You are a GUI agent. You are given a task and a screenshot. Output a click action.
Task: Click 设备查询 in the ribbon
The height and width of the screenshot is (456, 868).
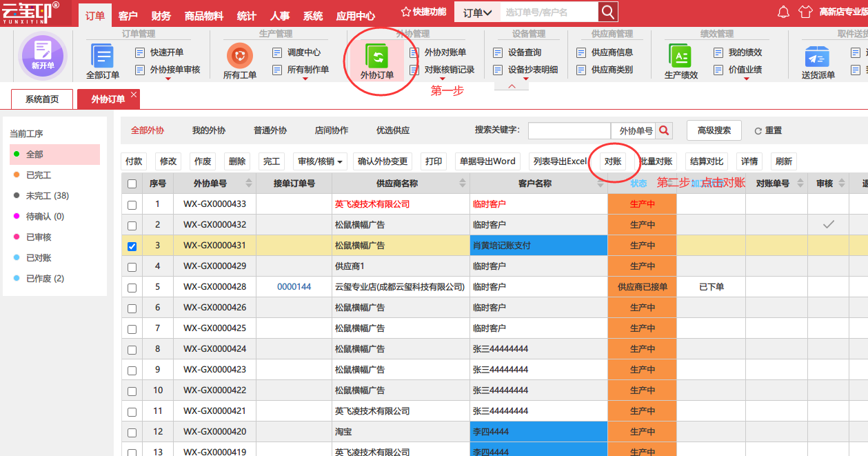coord(517,52)
